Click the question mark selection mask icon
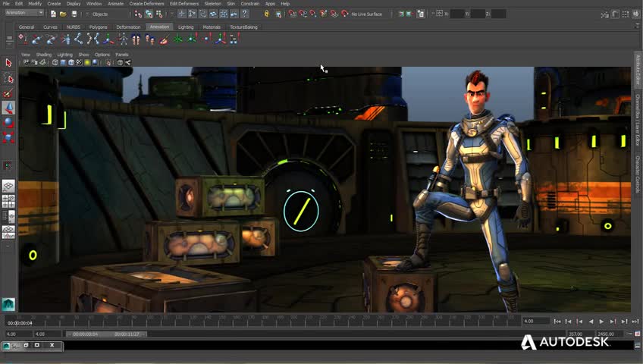This screenshot has width=643, height=364. pos(244,14)
